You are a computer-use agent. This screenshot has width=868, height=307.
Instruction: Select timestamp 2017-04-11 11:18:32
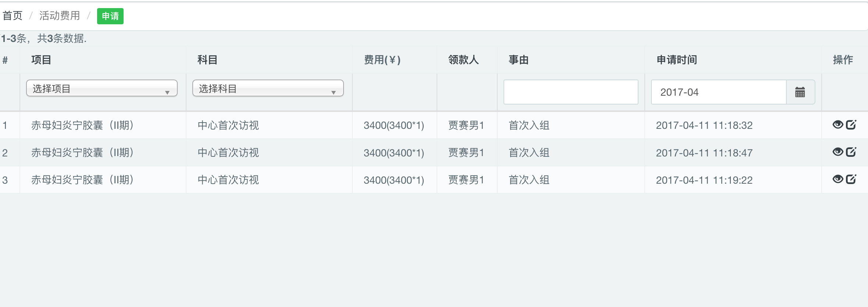(704, 125)
